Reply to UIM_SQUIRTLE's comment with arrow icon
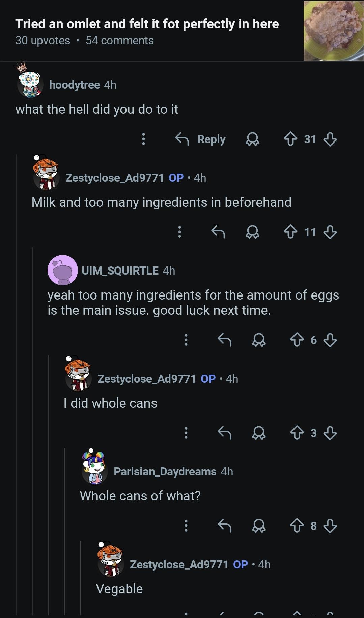This screenshot has height=618, width=364. tap(225, 340)
